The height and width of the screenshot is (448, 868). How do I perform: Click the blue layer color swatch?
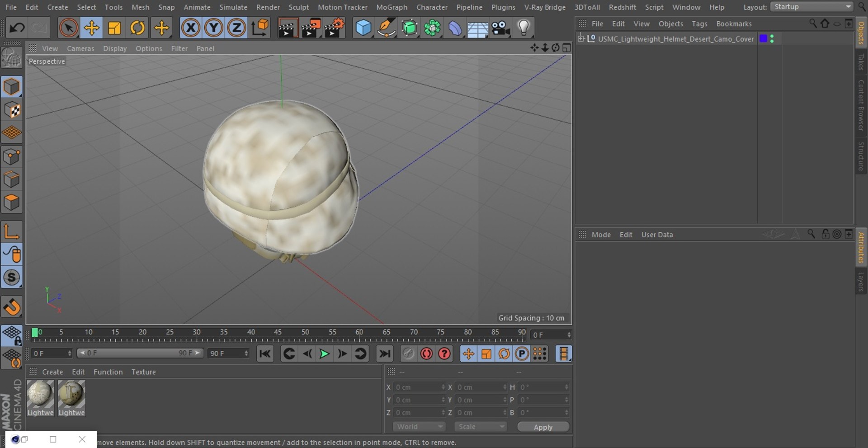tap(763, 38)
